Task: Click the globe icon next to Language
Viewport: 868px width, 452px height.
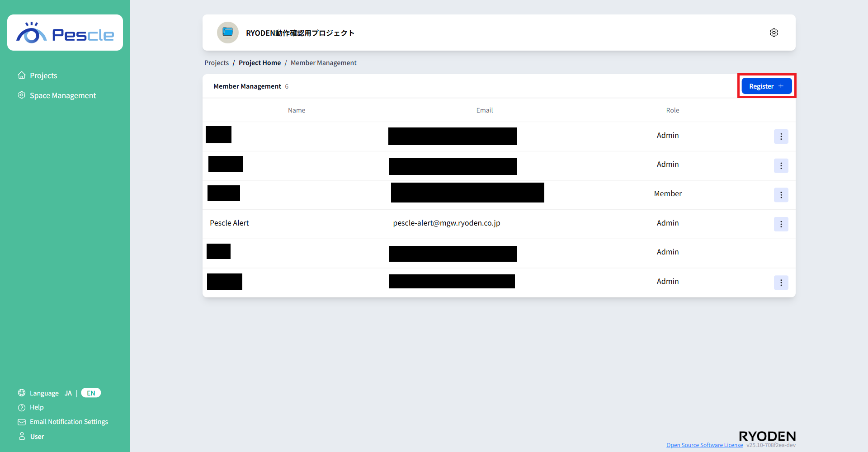Action: [x=21, y=393]
